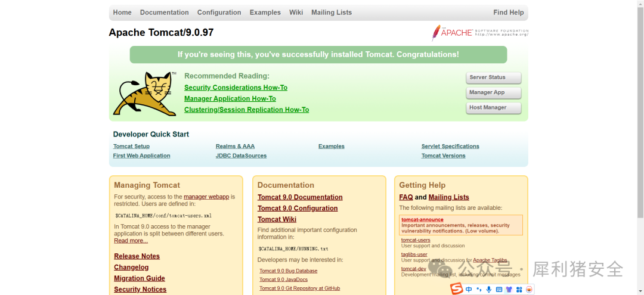This screenshot has height=295, width=644.
Task: Open Find Help in the top bar
Action: point(509,13)
